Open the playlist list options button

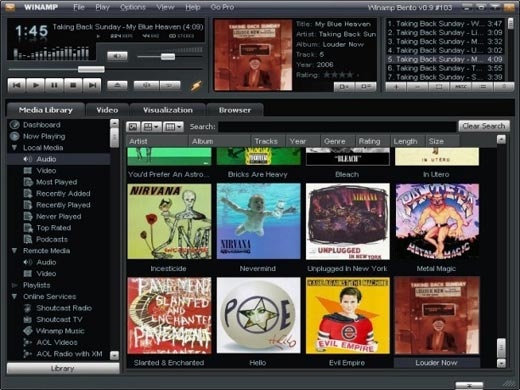tap(482, 87)
